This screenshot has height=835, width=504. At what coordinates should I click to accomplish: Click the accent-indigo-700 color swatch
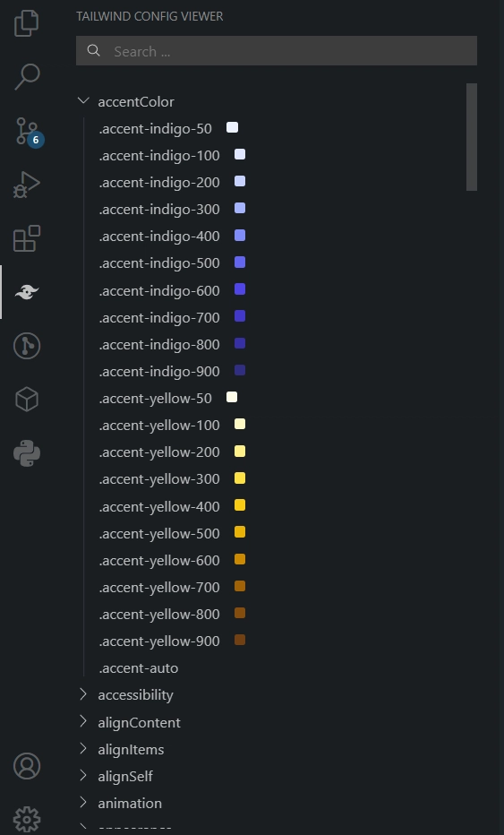240,316
